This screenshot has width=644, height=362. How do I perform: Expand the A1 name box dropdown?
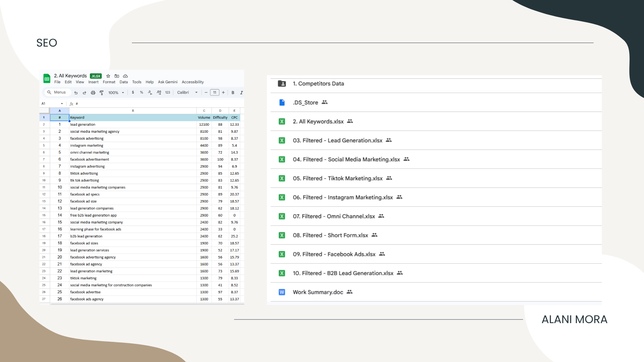pos(62,104)
